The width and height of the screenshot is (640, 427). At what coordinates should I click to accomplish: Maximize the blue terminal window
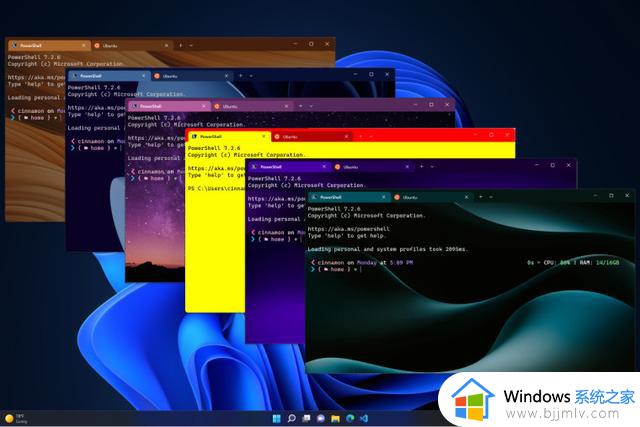[x=371, y=74]
